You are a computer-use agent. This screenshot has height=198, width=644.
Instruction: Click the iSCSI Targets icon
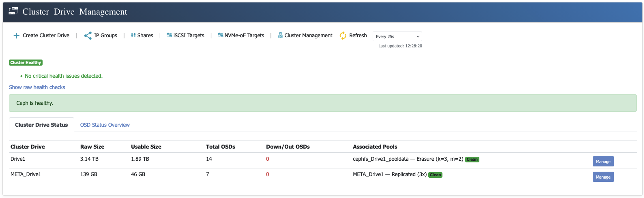169,35
